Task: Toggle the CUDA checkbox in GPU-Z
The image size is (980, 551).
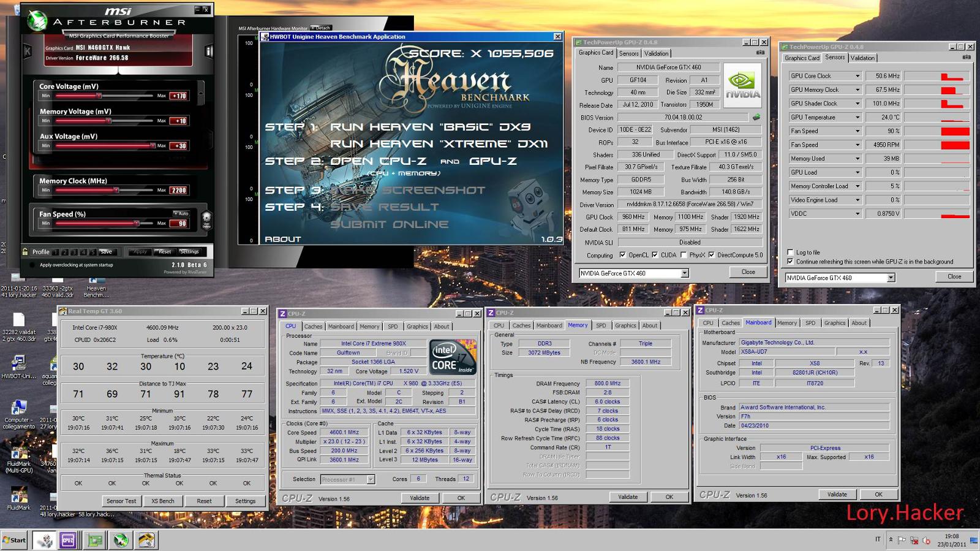Action: [x=655, y=255]
